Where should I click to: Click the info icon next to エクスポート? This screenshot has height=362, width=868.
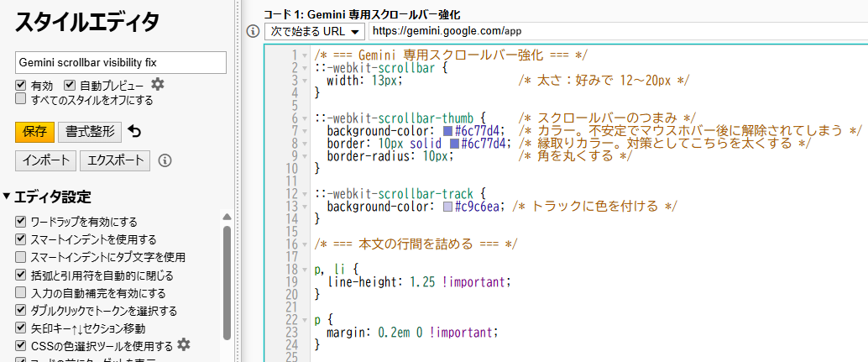(x=165, y=160)
